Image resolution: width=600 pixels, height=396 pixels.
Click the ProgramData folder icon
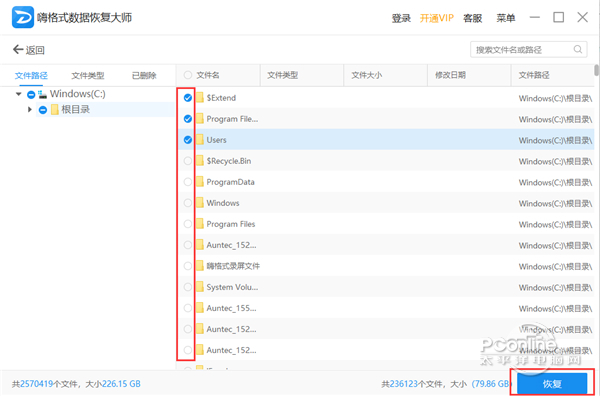click(200, 182)
